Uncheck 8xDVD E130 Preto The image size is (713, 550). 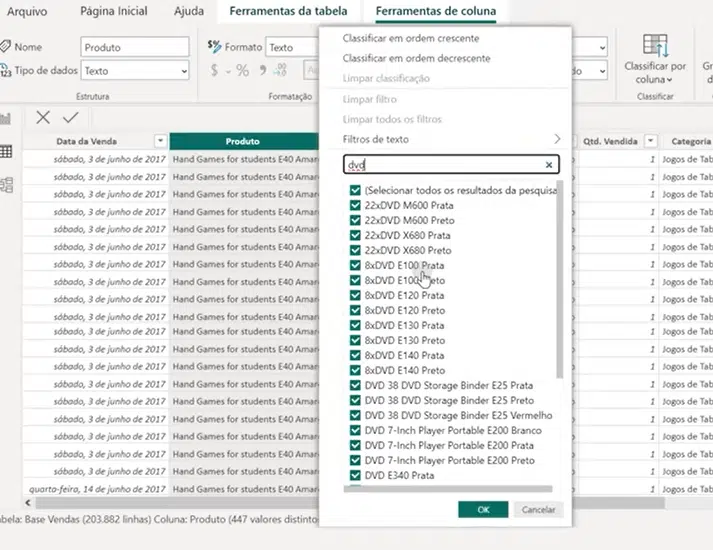[x=355, y=340]
